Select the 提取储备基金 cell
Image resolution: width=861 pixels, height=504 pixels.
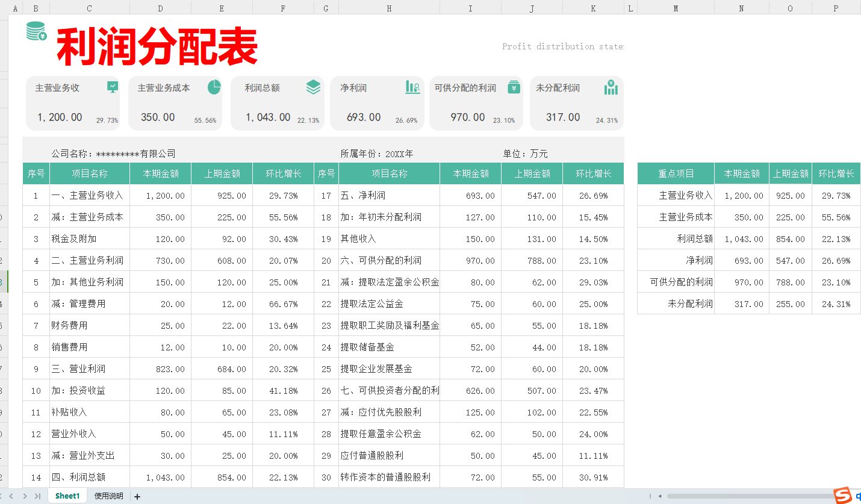point(389,347)
